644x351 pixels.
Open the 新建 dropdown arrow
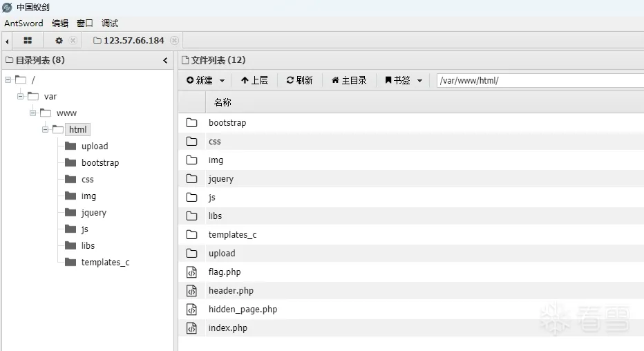pos(222,80)
